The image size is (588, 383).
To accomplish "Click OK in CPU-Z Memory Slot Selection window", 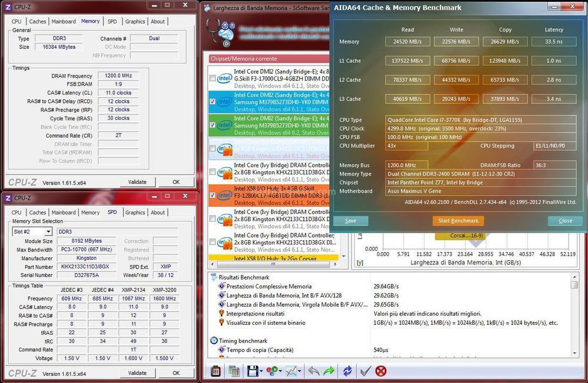I will (x=176, y=373).
